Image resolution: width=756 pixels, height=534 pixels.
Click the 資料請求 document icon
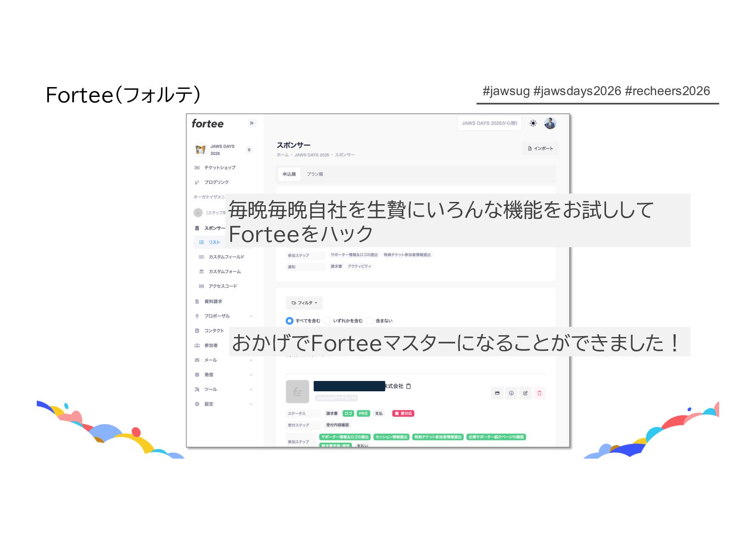click(x=197, y=302)
